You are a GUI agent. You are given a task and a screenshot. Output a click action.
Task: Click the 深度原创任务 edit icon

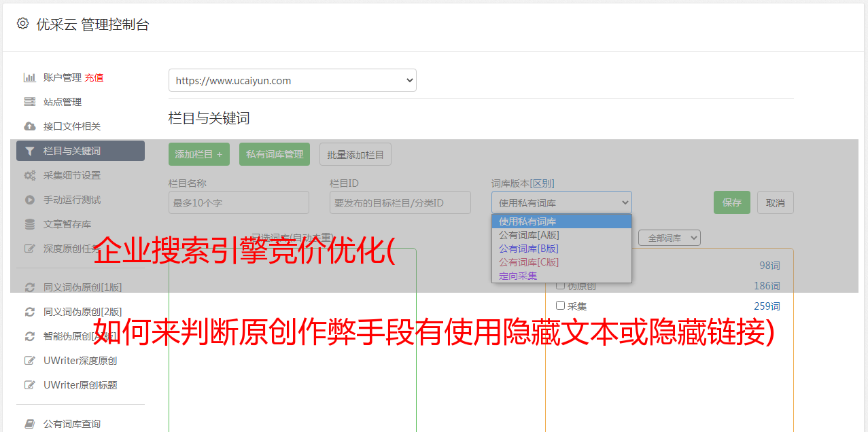[x=29, y=249]
